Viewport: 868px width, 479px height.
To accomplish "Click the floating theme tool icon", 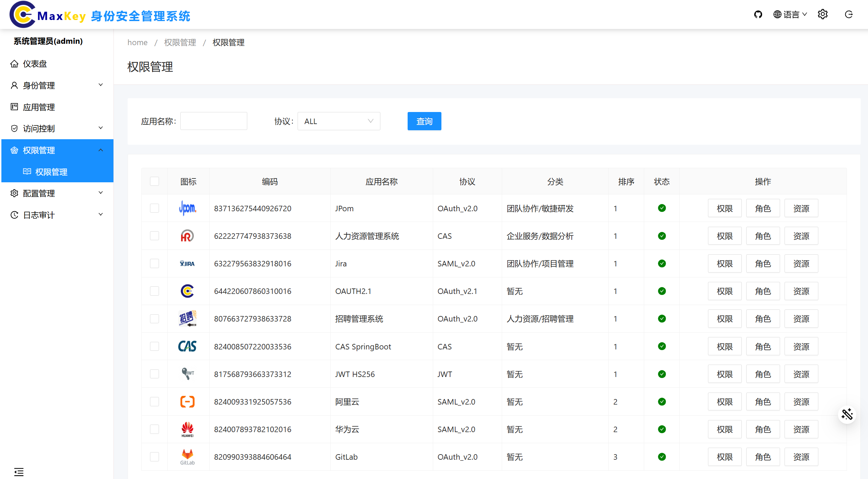I will click(847, 414).
